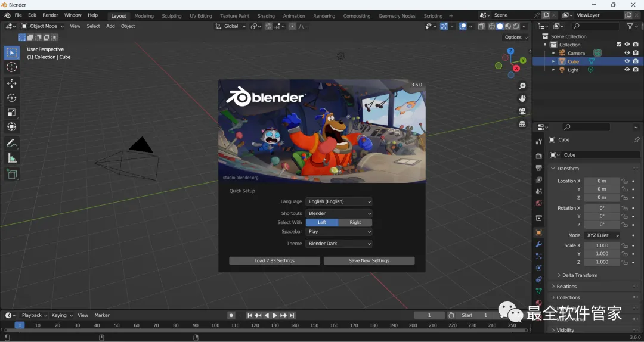Image resolution: width=644 pixels, height=342 pixels.
Task: Hide the Light object in viewport
Action: pos(627,70)
